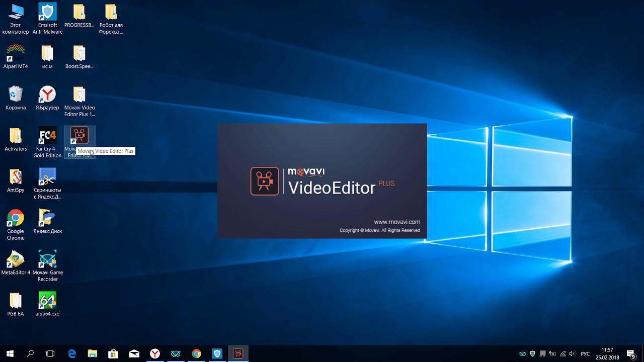Select the aida64.exe desktop icon
The image size is (644, 362).
click(47, 304)
